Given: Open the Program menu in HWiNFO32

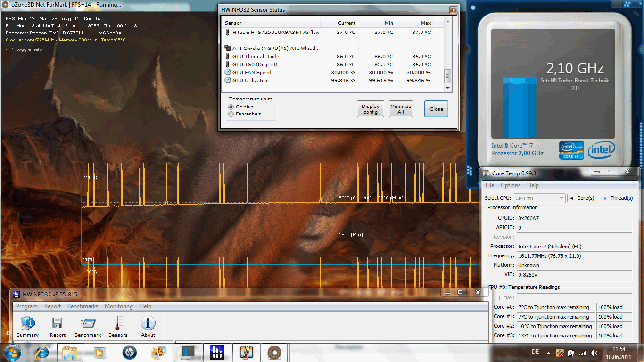Looking at the screenshot, I should [x=27, y=306].
